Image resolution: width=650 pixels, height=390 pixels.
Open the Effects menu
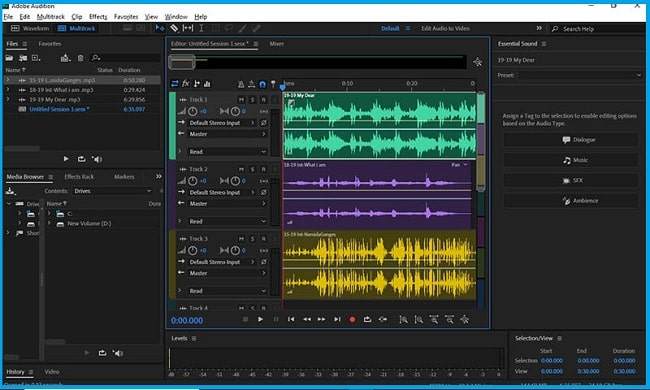point(98,17)
